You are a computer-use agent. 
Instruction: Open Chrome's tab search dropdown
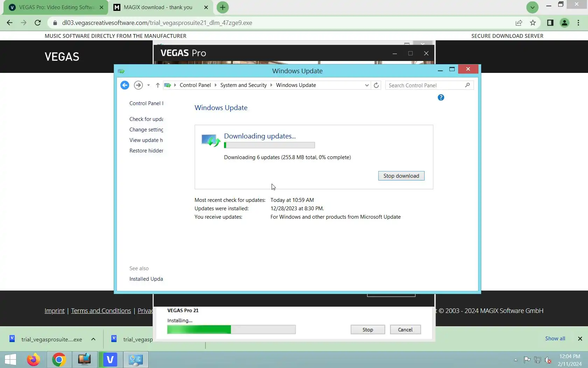pos(532,7)
